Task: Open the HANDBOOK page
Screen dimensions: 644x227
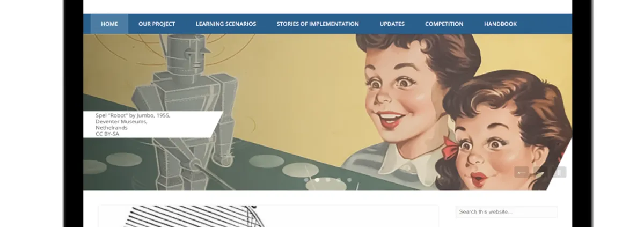Action: tap(501, 24)
